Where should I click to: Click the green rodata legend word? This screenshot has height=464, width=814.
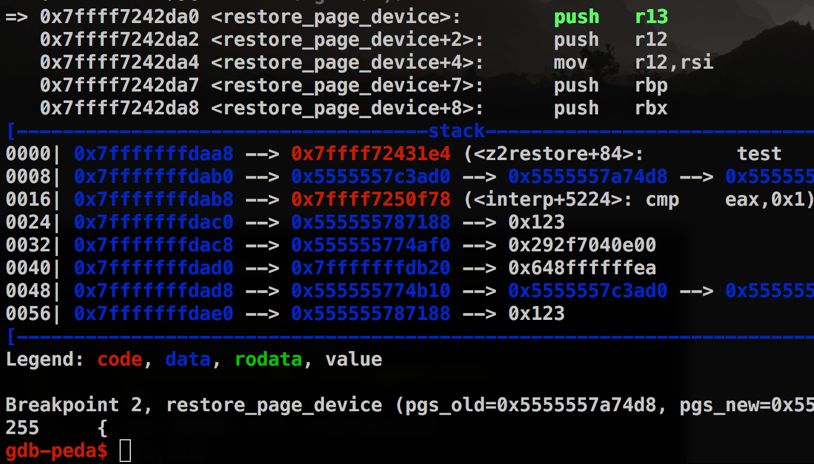(268, 359)
